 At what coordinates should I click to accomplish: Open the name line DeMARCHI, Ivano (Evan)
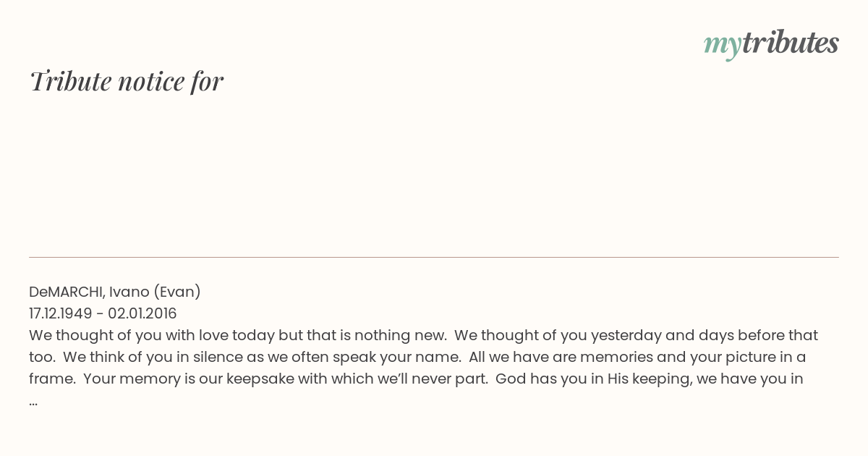(x=115, y=292)
